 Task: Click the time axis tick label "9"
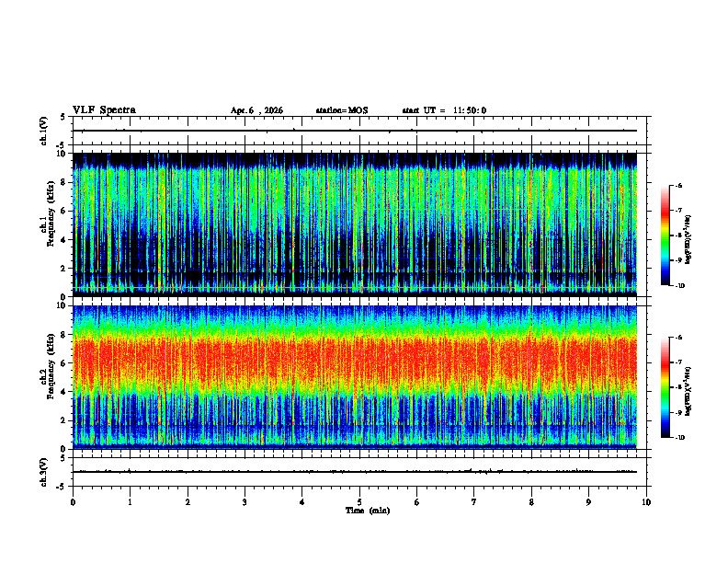tap(588, 502)
